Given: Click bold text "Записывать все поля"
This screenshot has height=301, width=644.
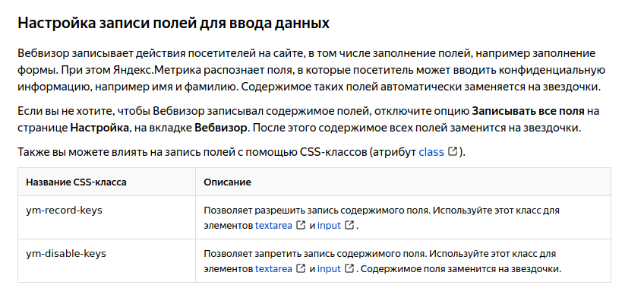Looking at the screenshot, I should click(528, 111).
